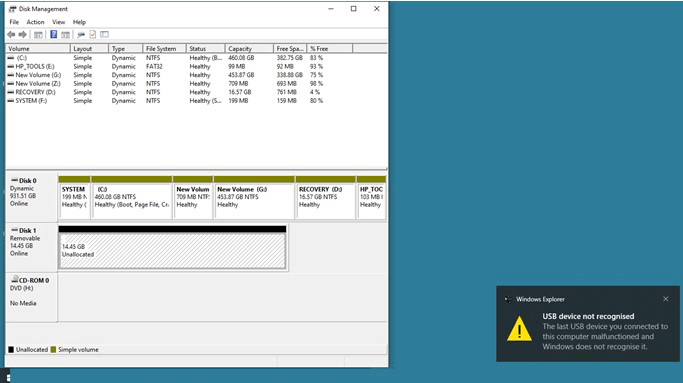Viewport: 683px width, 383px height.
Task: Click the drive icon beside HP_TOOLS (E:)
Action: click(x=11, y=67)
